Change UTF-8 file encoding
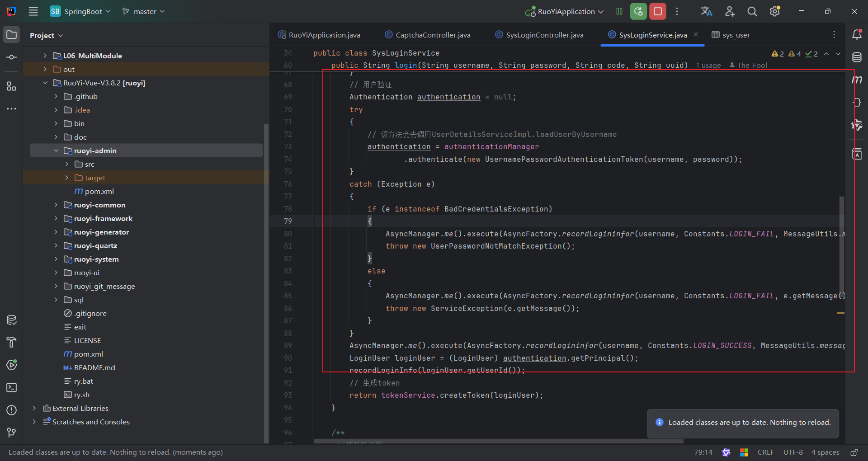Viewport: 868px width, 461px height. (x=793, y=452)
